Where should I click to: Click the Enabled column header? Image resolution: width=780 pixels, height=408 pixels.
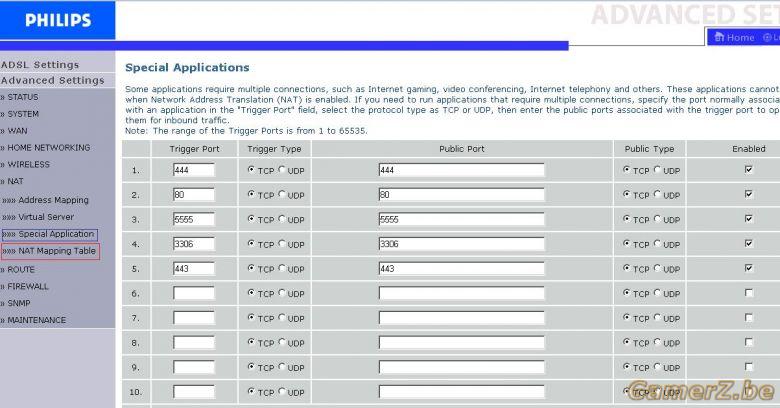pos(749,149)
